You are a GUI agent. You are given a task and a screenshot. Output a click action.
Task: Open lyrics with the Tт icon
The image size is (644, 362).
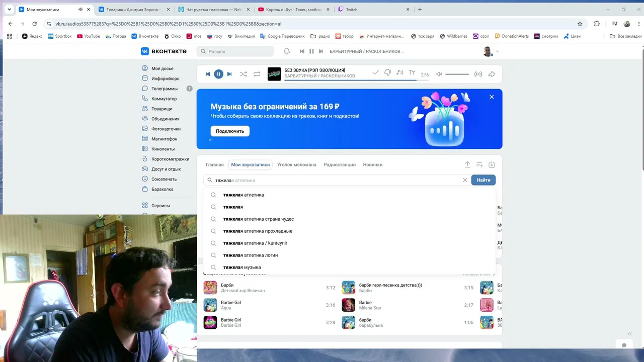412,73
